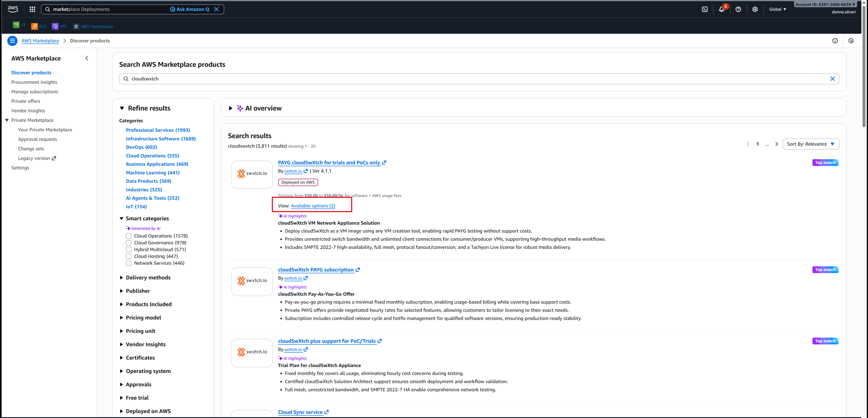
Task: Open Manage subscriptions in sidebar
Action: (34, 92)
